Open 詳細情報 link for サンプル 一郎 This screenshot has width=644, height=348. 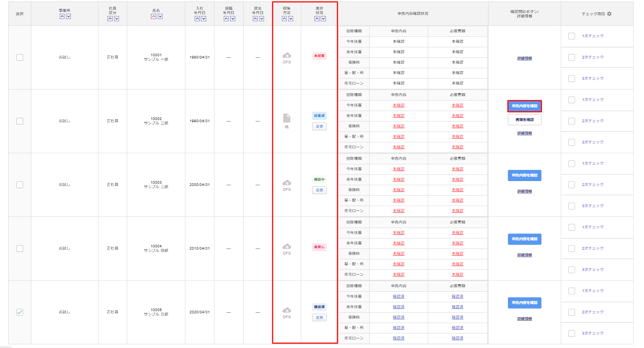coord(525,58)
